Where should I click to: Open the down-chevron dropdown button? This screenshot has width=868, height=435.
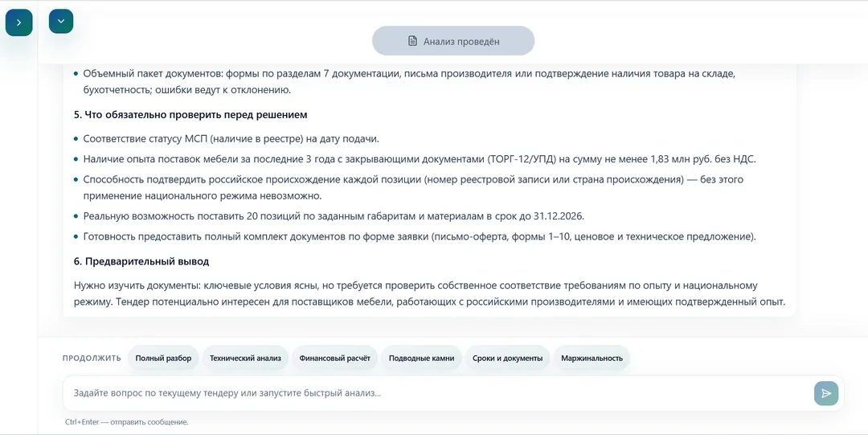click(x=61, y=21)
